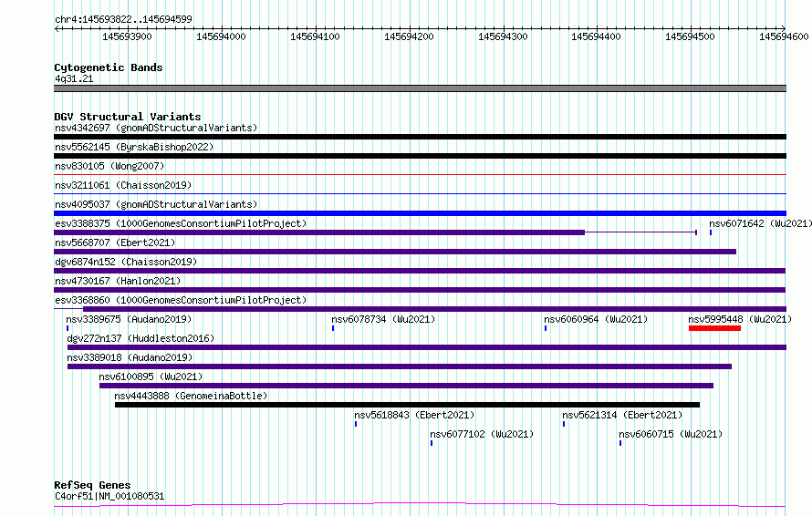Image resolution: width=812 pixels, height=516 pixels.
Task: Click ruler position 145694100
Action: (315, 36)
